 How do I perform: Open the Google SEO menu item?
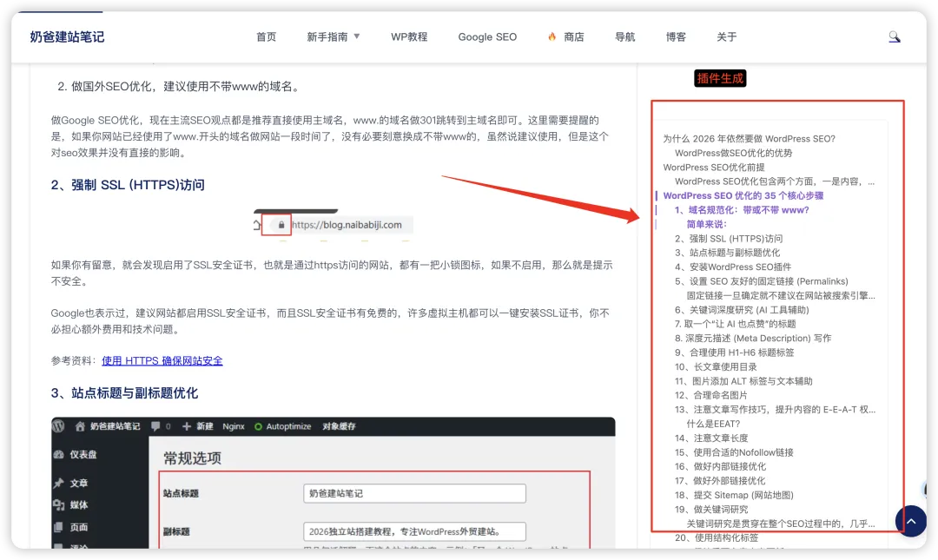tap(487, 37)
